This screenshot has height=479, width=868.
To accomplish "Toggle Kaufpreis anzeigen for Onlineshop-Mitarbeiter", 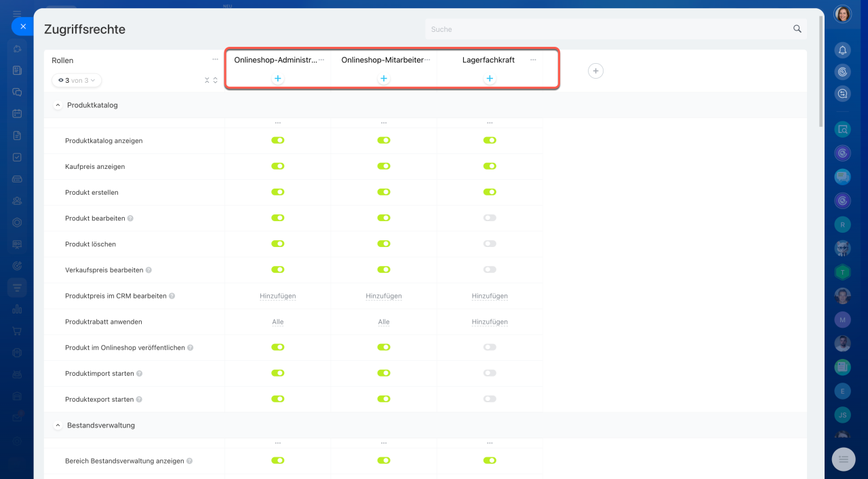I will pyautogui.click(x=384, y=166).
